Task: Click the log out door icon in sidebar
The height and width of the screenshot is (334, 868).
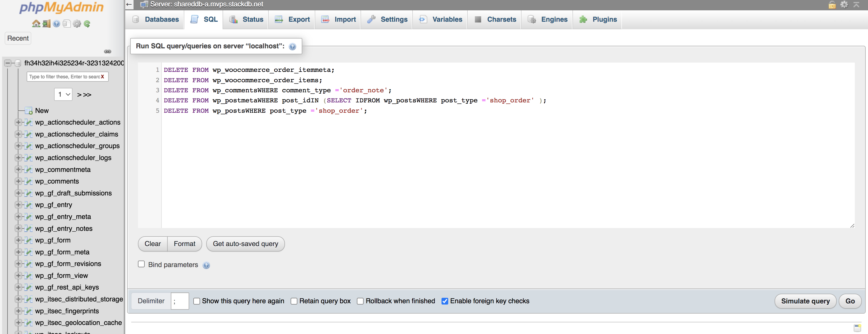Action: coord(47,24)
